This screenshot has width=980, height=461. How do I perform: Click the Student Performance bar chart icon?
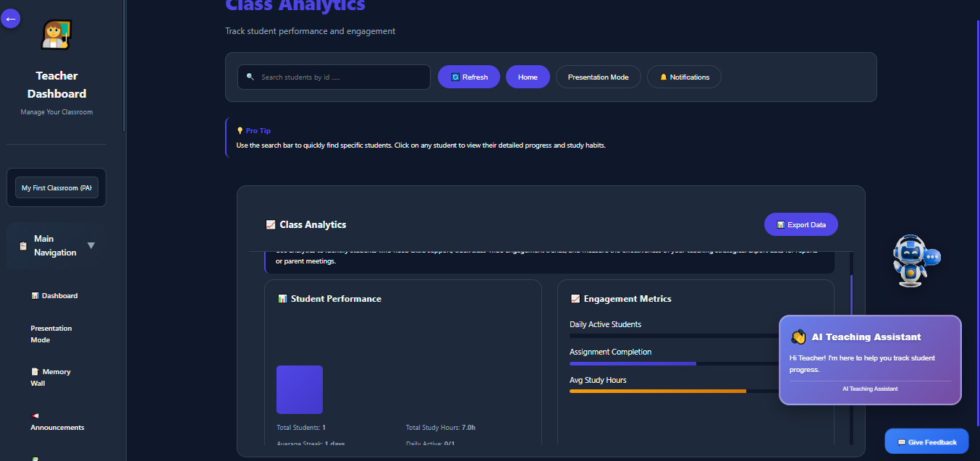(x=282, y=298)
